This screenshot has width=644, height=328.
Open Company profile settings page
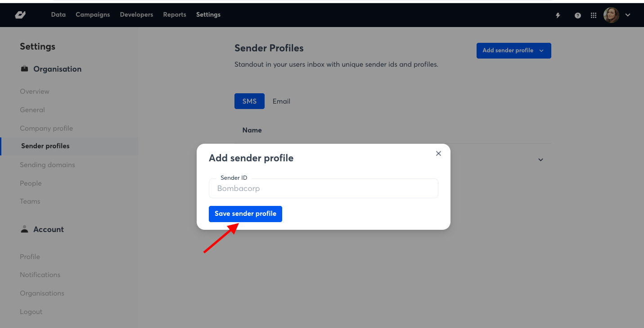[x=46, y=128]
